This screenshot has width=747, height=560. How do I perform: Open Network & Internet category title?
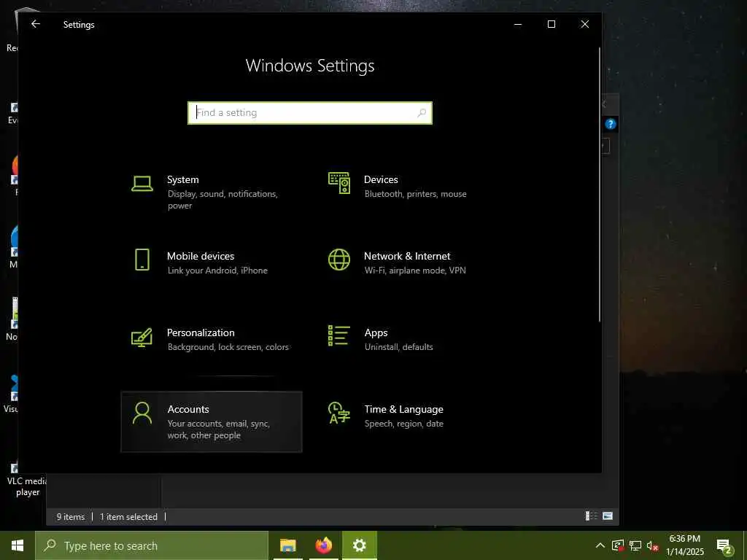(x=407, y=256)
